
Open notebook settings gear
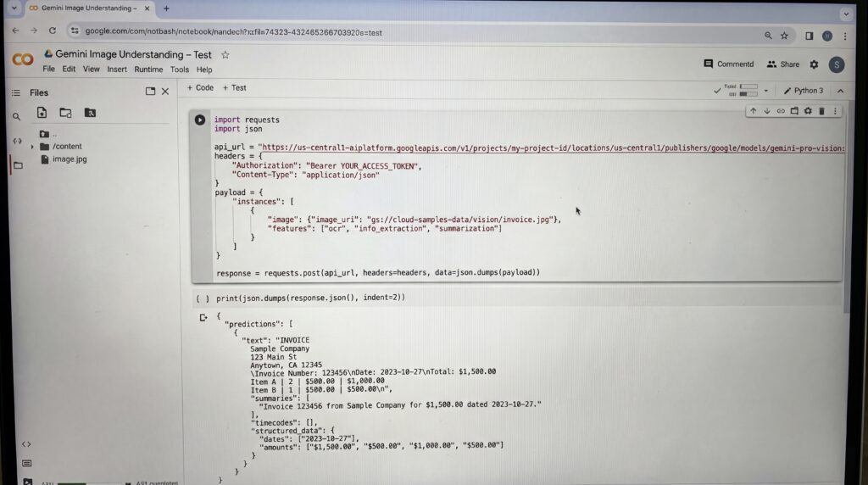(x=815, y=64)
